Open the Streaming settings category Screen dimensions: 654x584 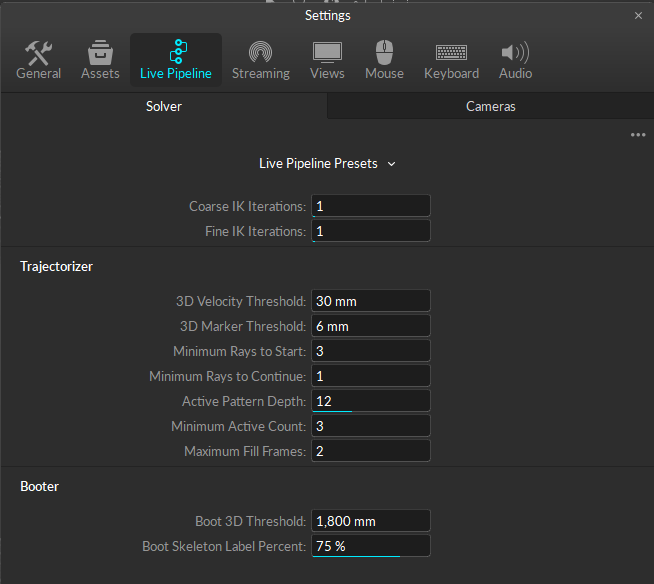click(x=260, y=60)
